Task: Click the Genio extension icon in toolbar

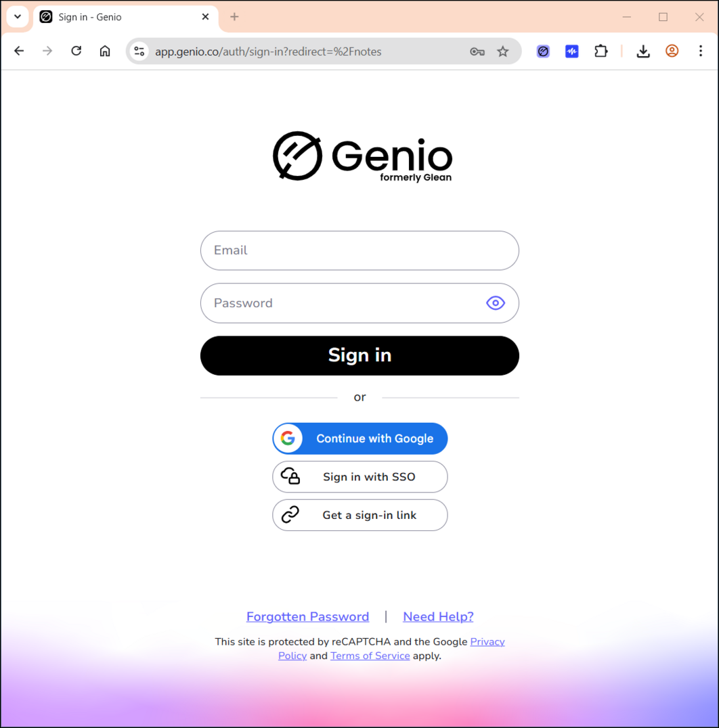Action: coord(543,51)
